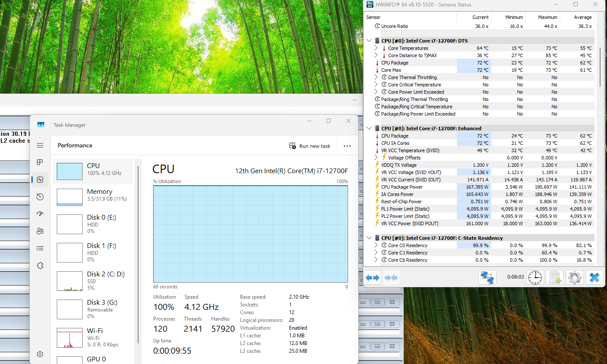Viewport: 607px width, 364px height.
Task: Select Wi-Fi performance item
Action: pos(92,338)
